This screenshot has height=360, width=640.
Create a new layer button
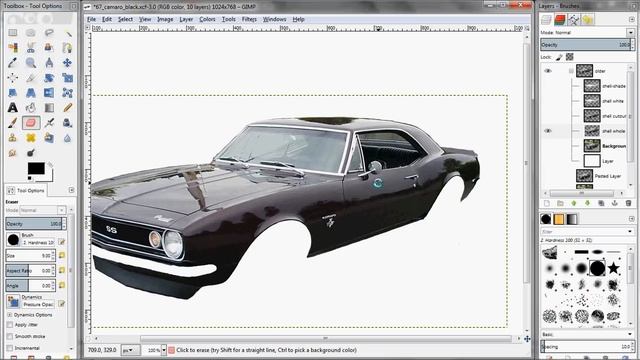pyautogui.click(x=547, y=203)
